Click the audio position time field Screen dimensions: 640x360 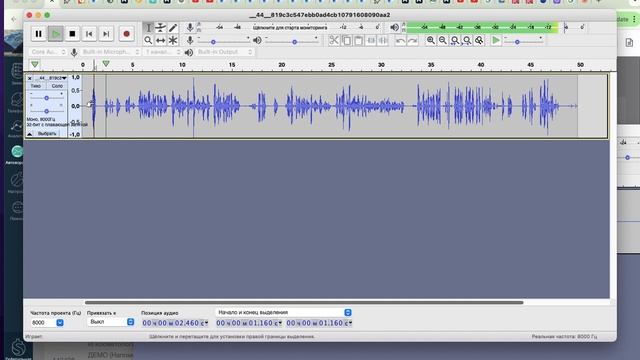(x=175, y=323)
